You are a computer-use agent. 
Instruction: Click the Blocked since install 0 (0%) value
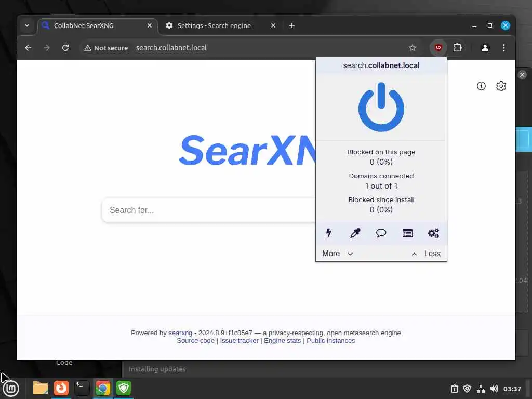pos(381,210)
